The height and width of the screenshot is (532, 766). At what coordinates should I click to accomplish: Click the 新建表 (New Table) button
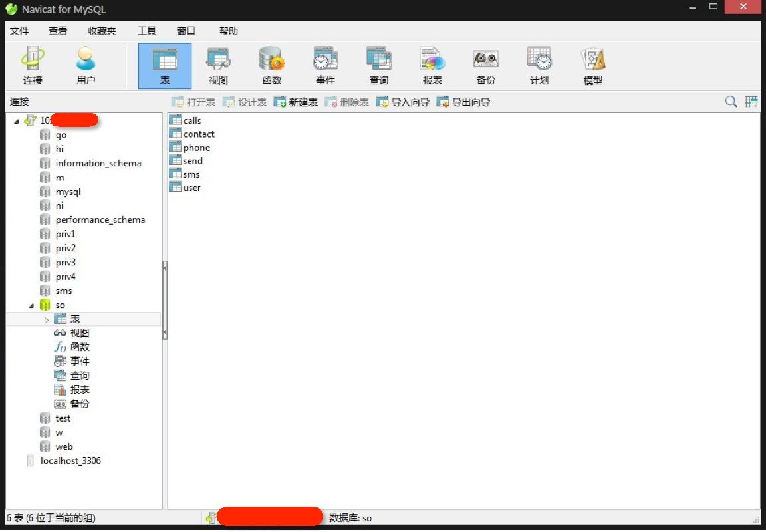(296, 102)
